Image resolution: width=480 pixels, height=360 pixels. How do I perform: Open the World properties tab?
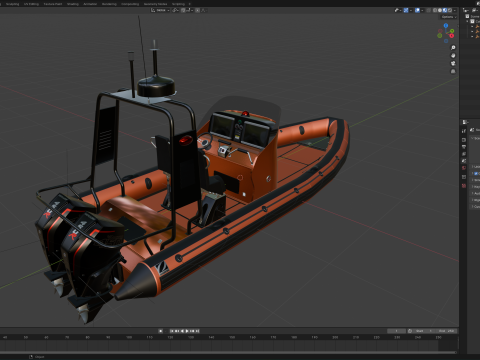(x=464, y=168)
